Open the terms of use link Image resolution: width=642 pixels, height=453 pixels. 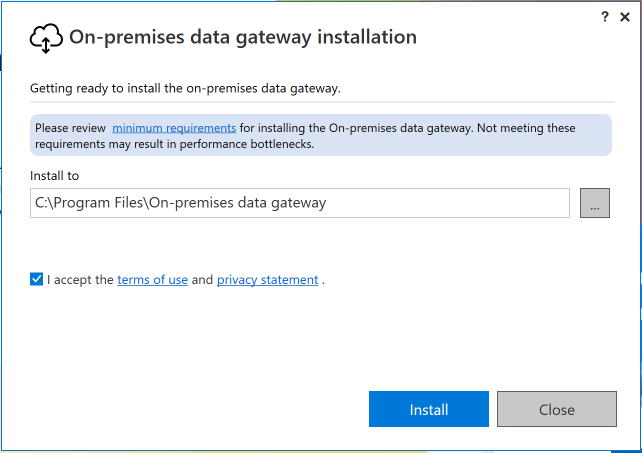152,280
